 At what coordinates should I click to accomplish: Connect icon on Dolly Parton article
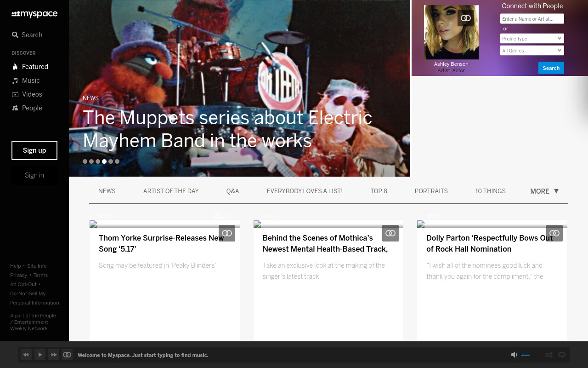tap(554, 233)
